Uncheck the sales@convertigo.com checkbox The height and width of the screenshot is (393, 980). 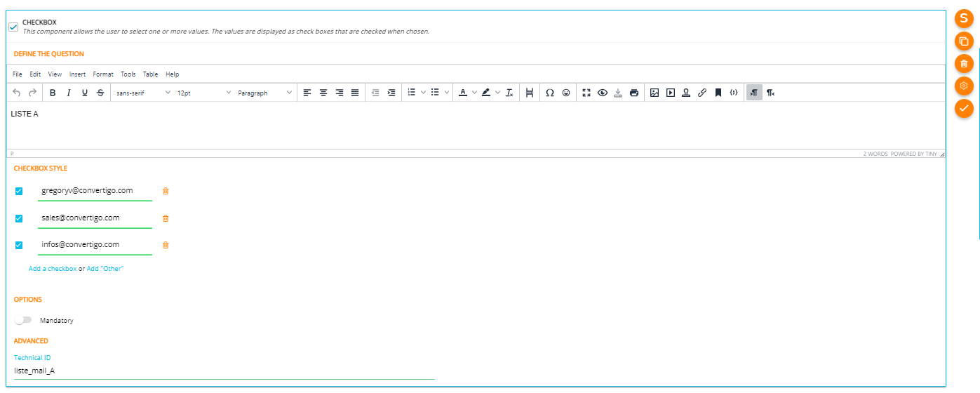tap(19, 218)
